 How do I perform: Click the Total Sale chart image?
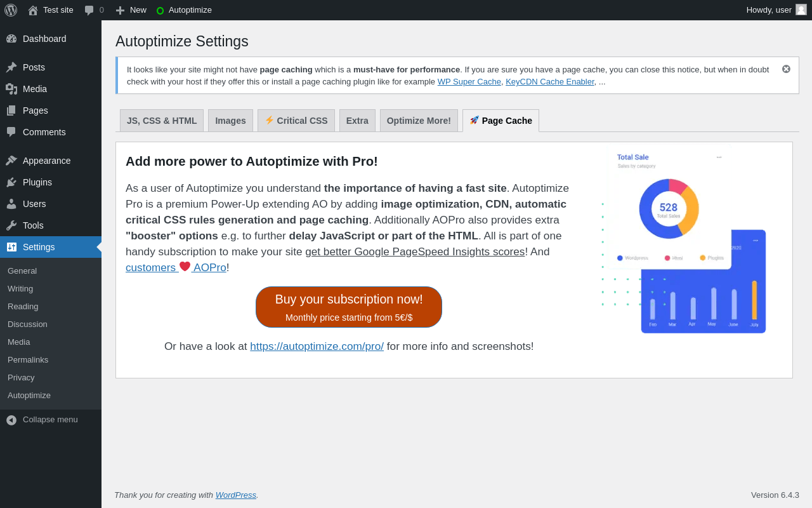684,239
